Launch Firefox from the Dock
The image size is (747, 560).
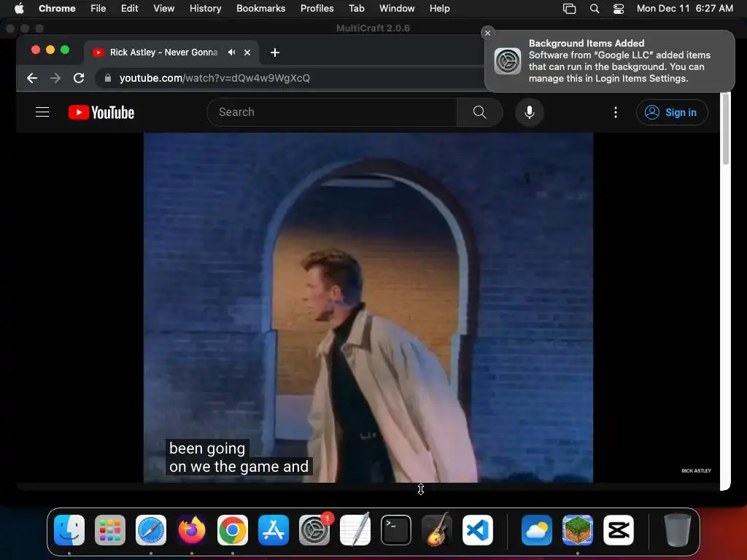pos(192,530)
